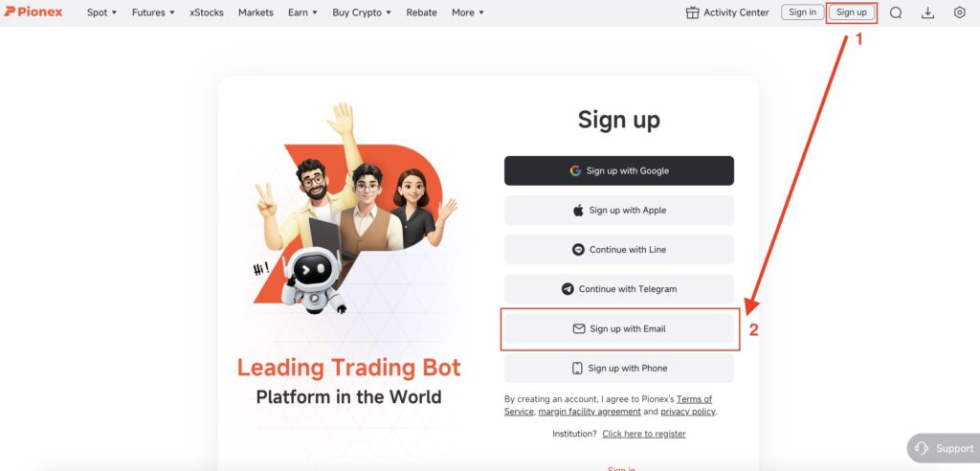Select Continue with Telegram option
Screen dimensions: 980x471
point(619,289)
